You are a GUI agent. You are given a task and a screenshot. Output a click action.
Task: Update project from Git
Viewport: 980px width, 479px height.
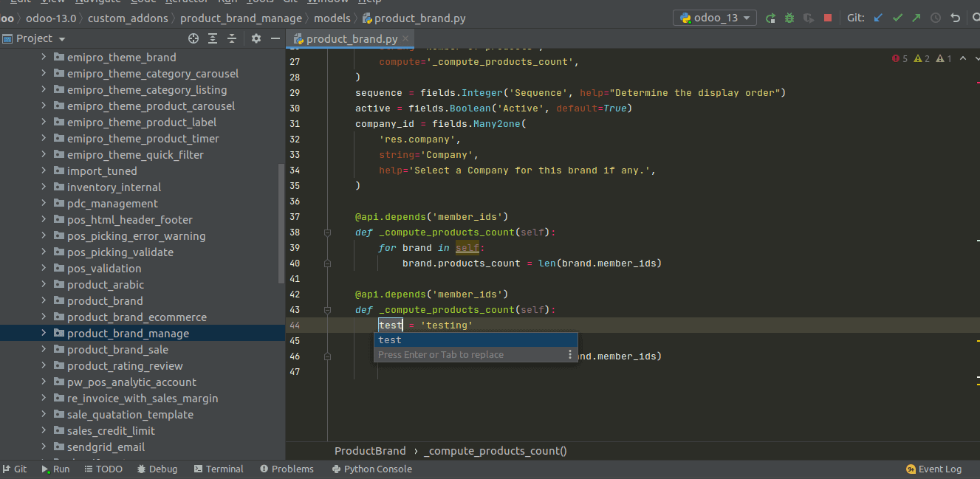878,18
